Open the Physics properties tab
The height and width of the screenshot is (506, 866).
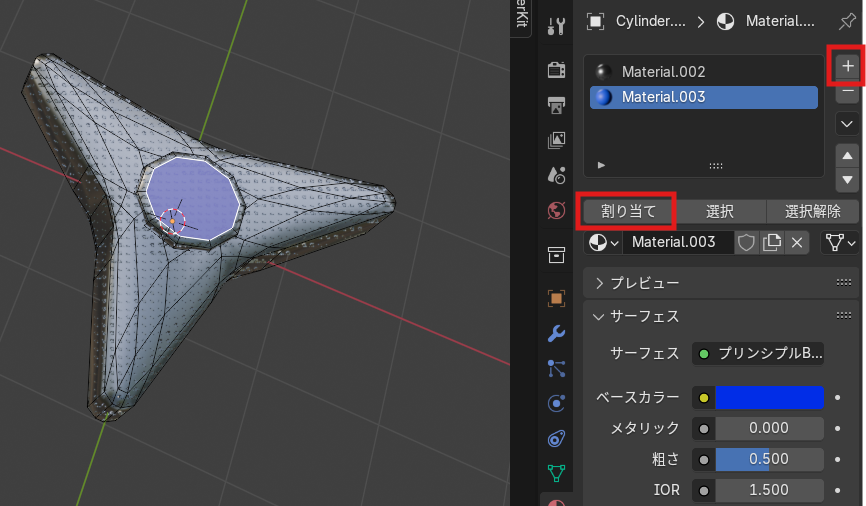[x=556, y=404]
